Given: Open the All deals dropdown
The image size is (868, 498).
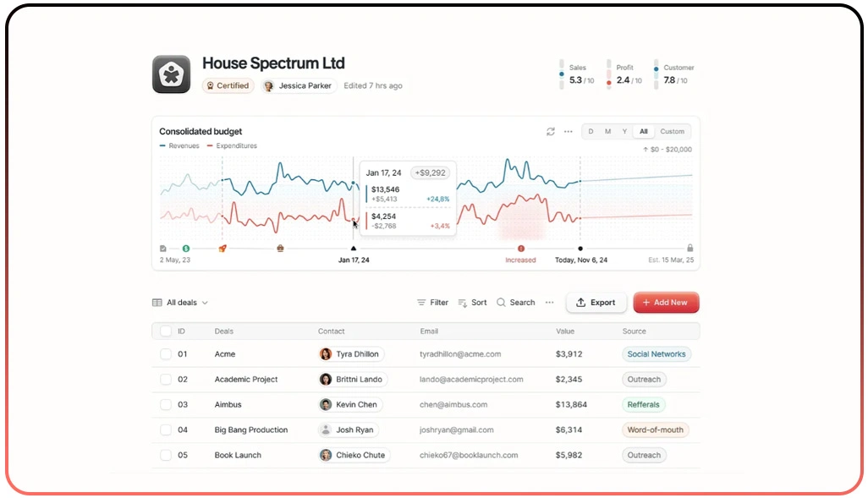Looking at the screenshot, I should [179, 302].
